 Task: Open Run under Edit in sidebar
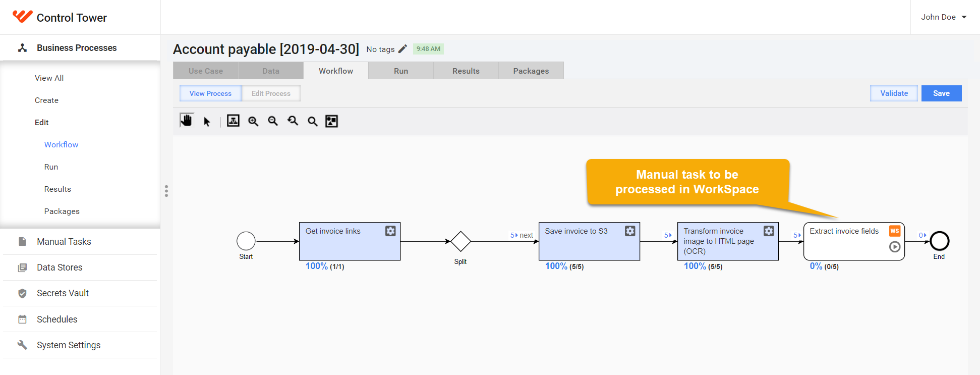point(51,167)
